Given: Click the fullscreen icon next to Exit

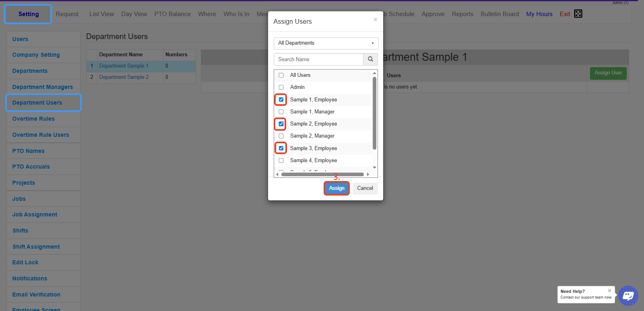Looking at the screenshot, I should coord(578,14).
